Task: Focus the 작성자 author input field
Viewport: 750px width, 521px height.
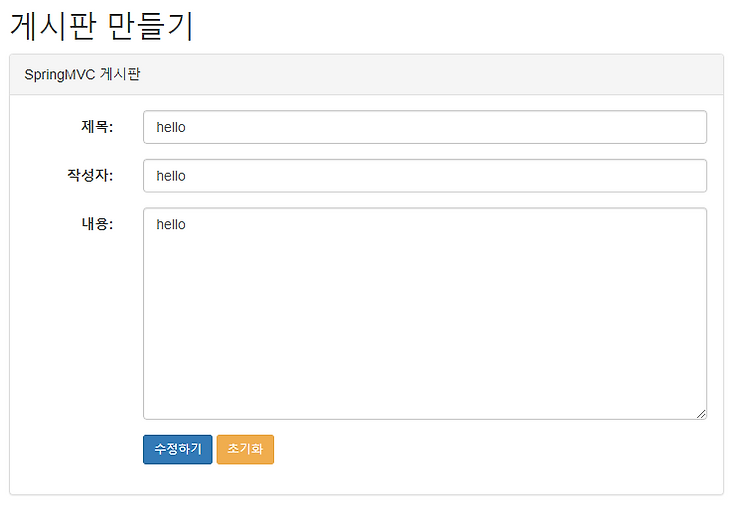Action: (x=425, y=176)
